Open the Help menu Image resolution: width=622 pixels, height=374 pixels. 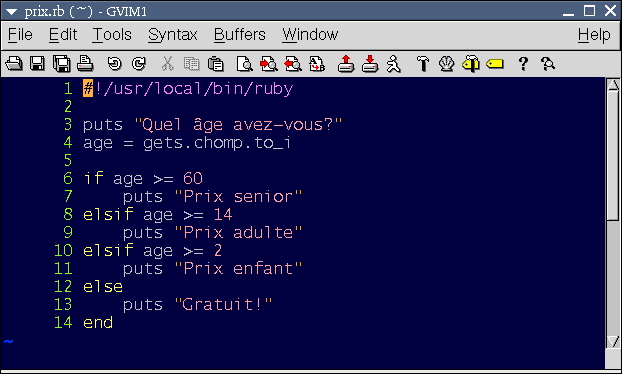point(594,35)
